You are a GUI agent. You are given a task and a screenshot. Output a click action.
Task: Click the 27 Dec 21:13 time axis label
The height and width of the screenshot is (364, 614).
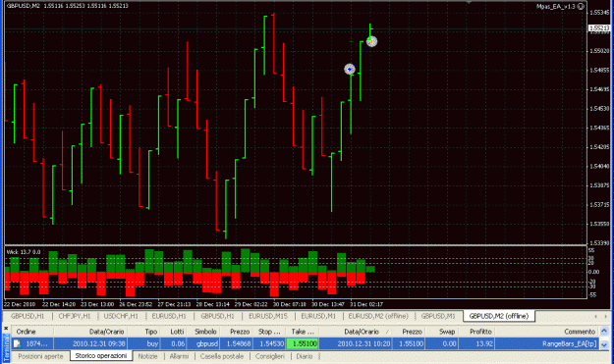(x=174, y=304)
